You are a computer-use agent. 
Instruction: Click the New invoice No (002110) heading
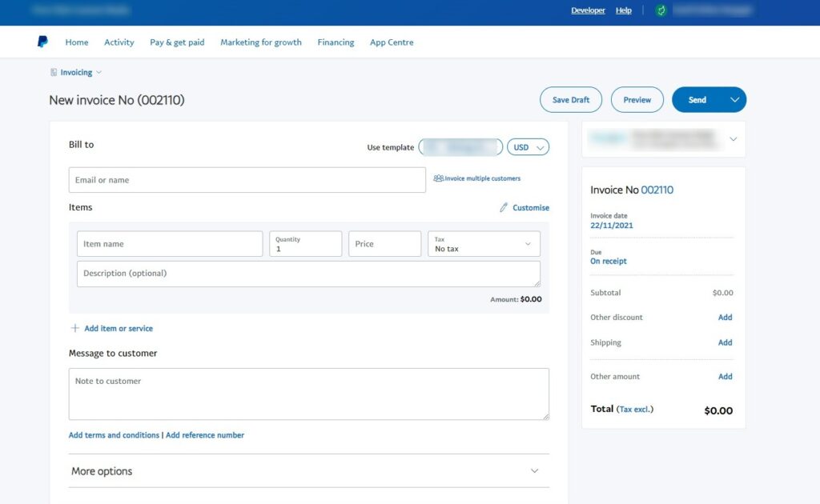coord(117,100)
